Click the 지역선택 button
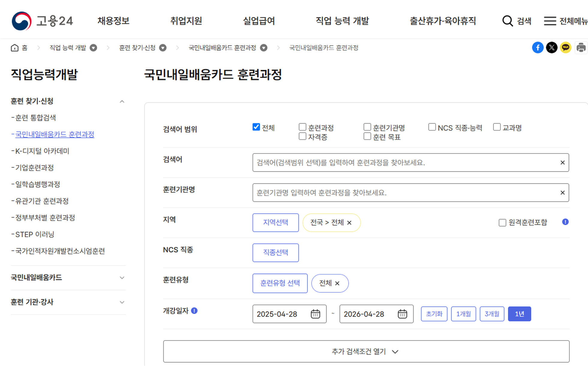The width and height of the screenshot is (588, 366). point(275,222)
